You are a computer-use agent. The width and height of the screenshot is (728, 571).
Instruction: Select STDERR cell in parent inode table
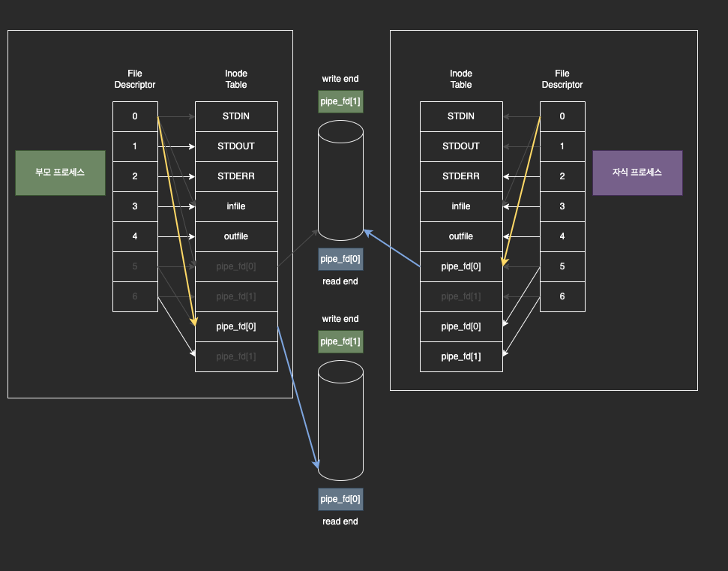(236, 176)
